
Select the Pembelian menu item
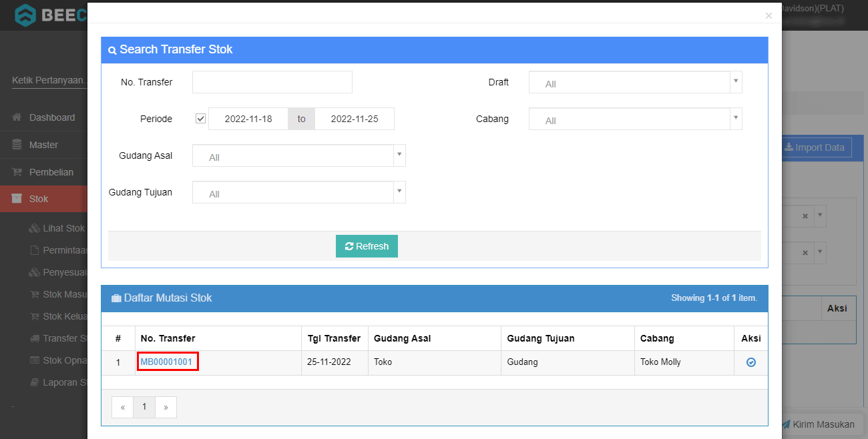[x=51, y=172]
